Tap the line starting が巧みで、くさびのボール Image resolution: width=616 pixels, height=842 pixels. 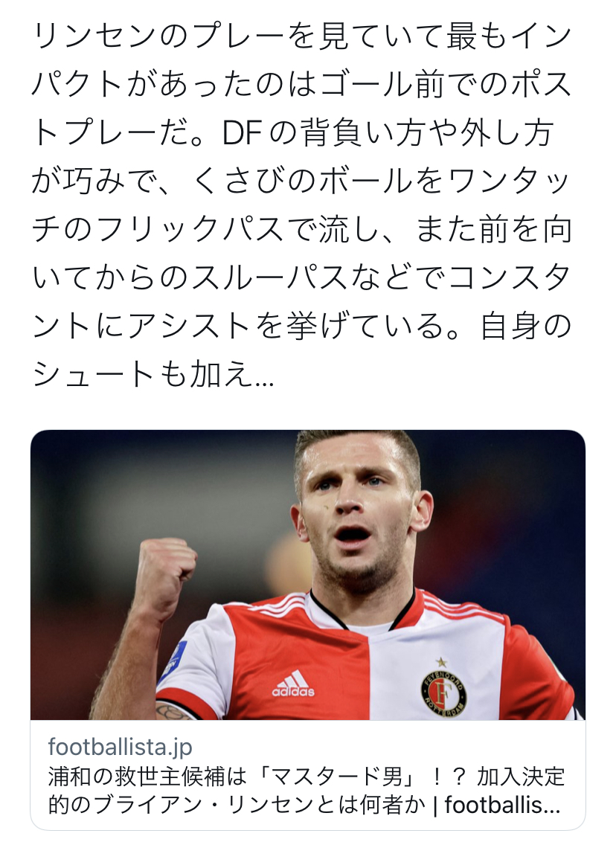coord(301,181)
